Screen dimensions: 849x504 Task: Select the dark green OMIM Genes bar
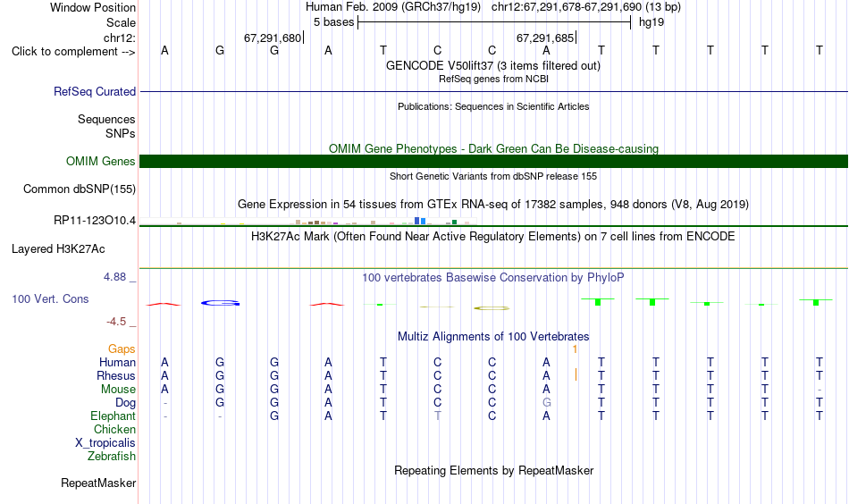[493, 162]
